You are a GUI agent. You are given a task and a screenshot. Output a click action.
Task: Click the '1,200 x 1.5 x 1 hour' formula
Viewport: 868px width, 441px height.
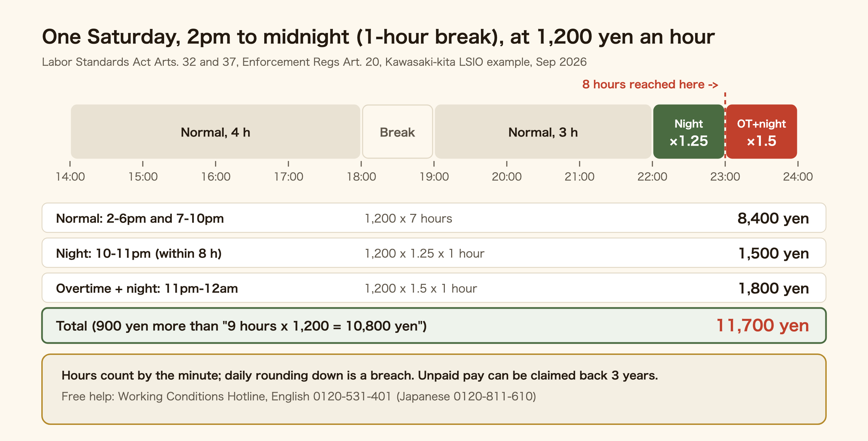421,288
